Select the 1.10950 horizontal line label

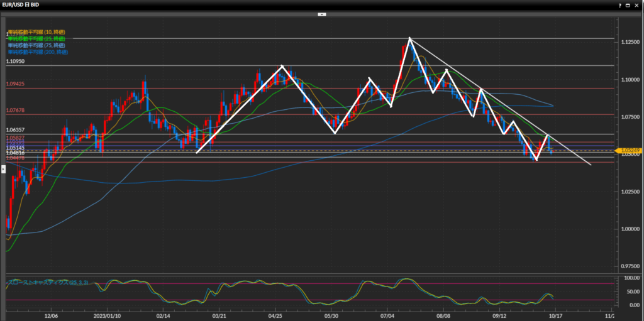15,62
